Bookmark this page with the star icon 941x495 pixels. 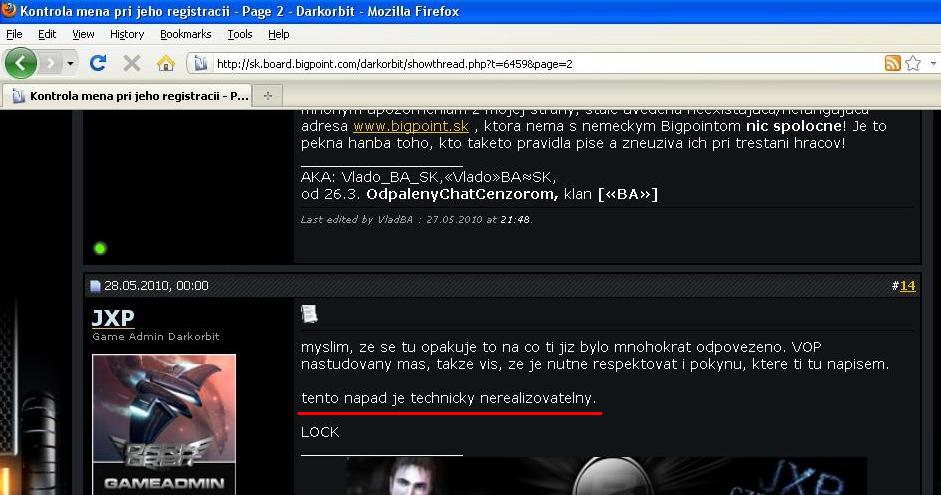pyautogui.click(x=913, y=63)
